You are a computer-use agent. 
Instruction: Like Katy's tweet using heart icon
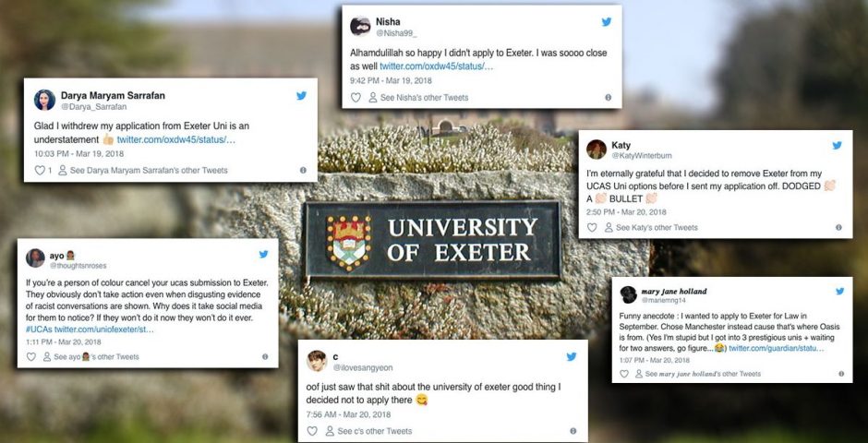(x=592, y=227)
